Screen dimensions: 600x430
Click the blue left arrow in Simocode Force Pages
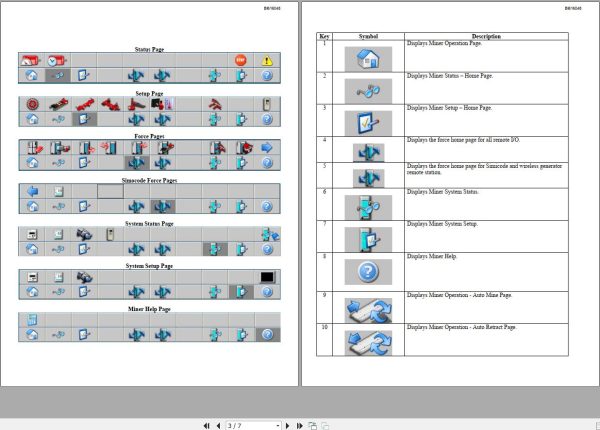tap(32, 191)
